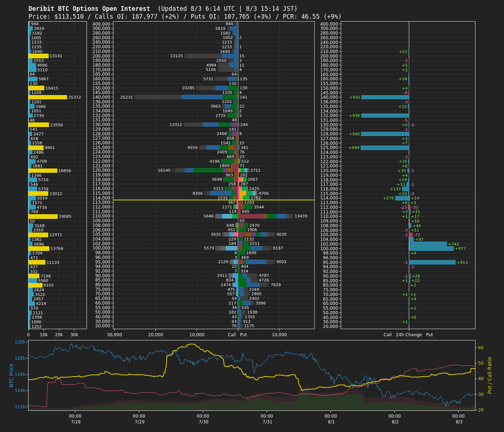Click the "-72" put change value
This screenshot has width=504, height=432.
pyautogui.click(x=417, y=235)
